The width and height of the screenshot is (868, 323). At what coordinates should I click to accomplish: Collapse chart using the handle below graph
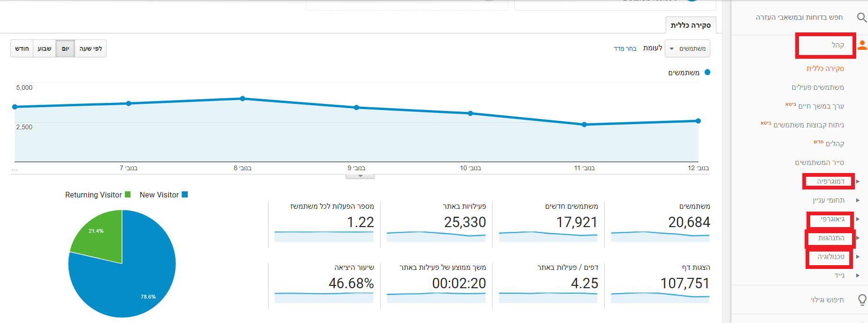(x=360, y=176)
